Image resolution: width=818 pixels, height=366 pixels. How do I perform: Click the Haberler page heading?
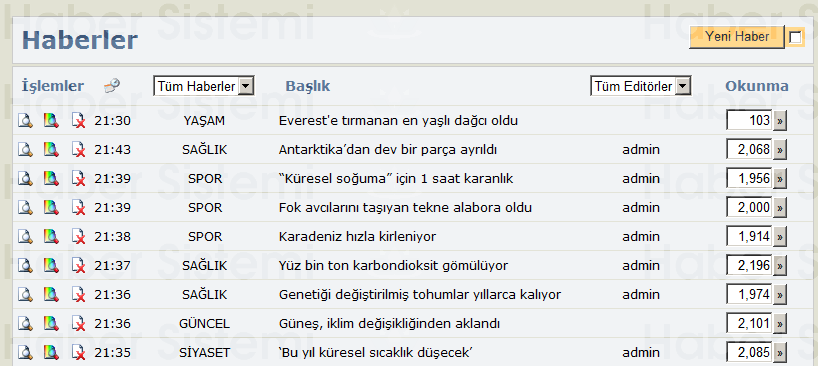80,40
